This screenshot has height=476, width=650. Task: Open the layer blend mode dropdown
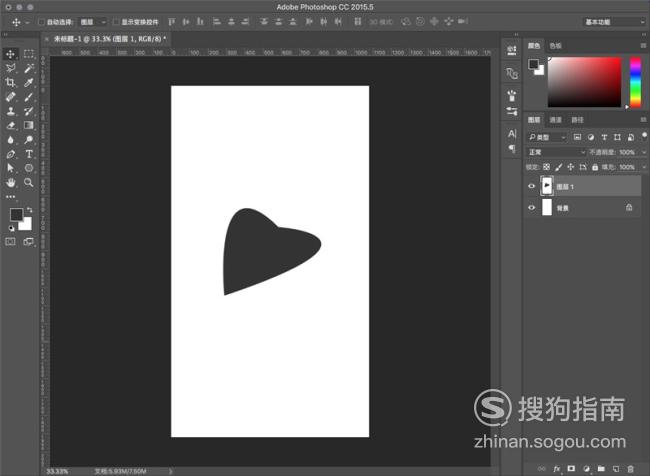pos(556,152)
